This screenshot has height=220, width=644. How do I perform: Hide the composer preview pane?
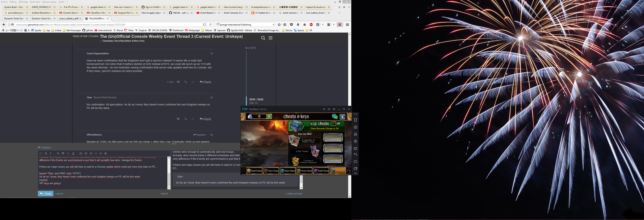[x=294, y=193]
